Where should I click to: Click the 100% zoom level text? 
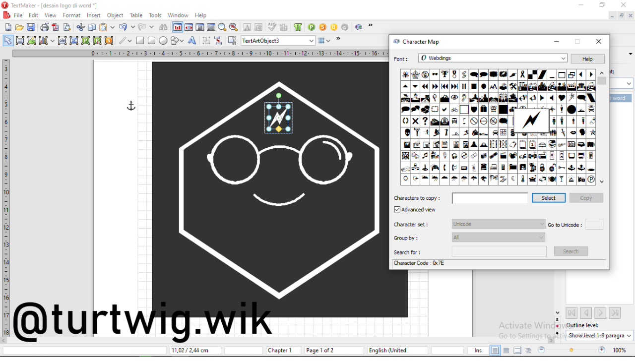pos(619,350)
